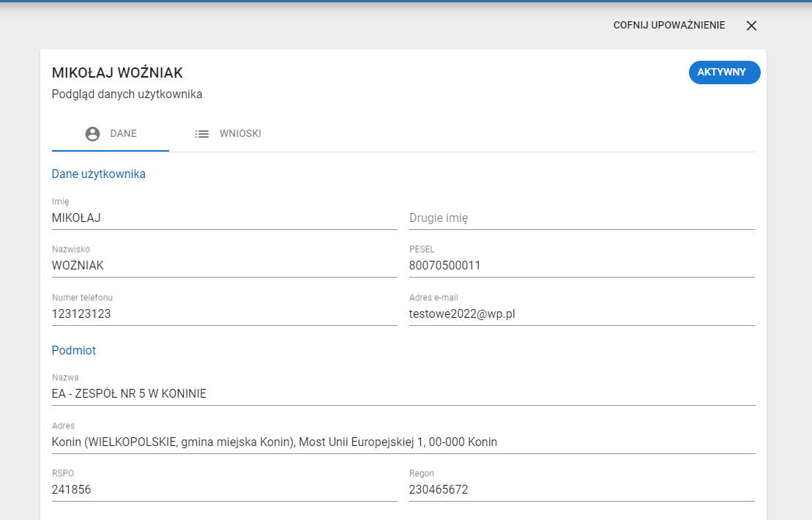The height and width of the screenshot is (520, 812).
Task: Switch to the DANE tab label
Action: coord(123,134)
